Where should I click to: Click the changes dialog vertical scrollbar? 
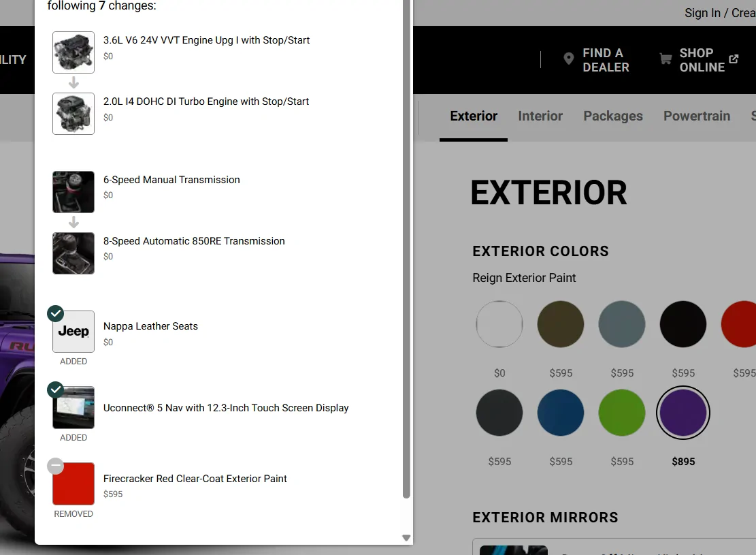tap(406, 249)
